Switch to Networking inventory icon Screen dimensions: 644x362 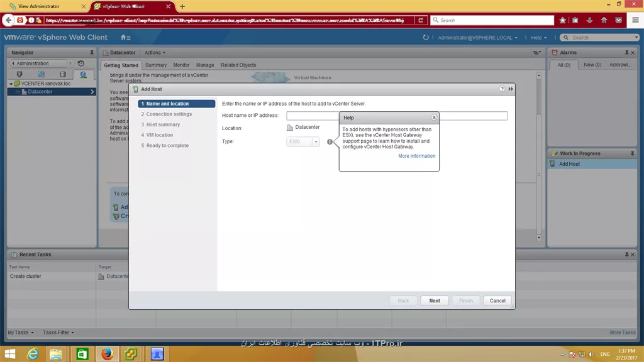84,74
